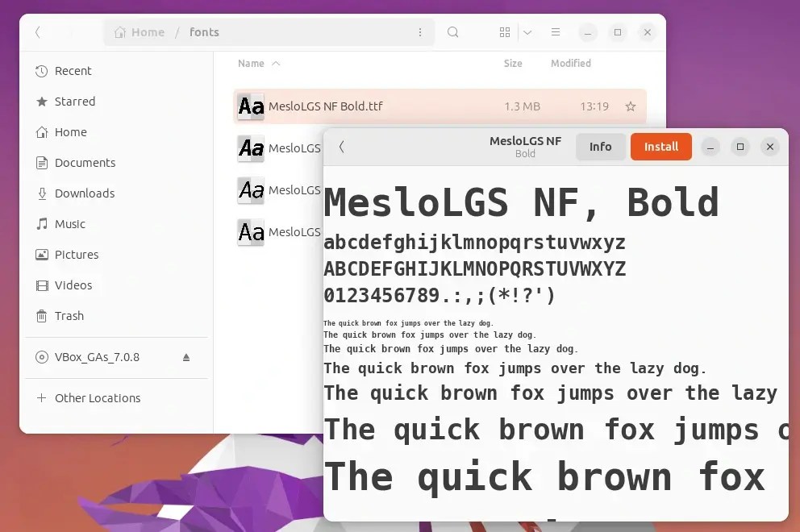Image resolution: width=800 pixels, height=532 pixels.
Task: Maximize the font viewer window
Action: [740, 147]
